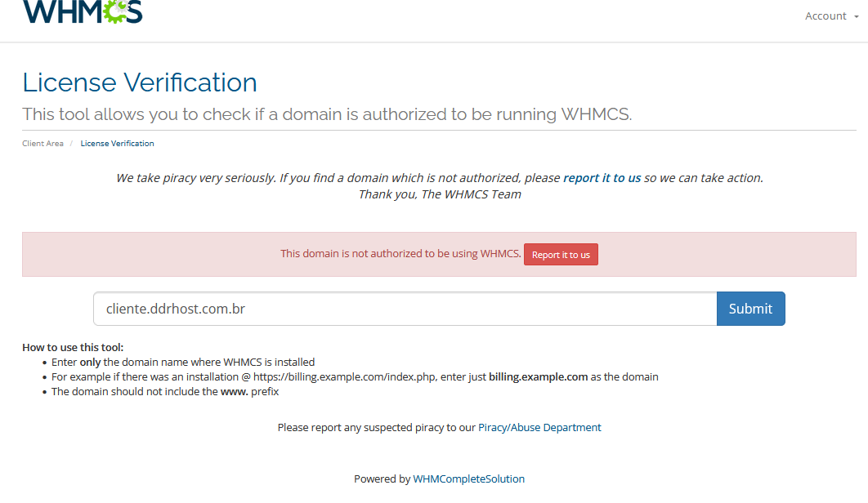Screen dimensions: 868x503
Task: Click 'How to use this tool:' heading
Action: (73, 348)
